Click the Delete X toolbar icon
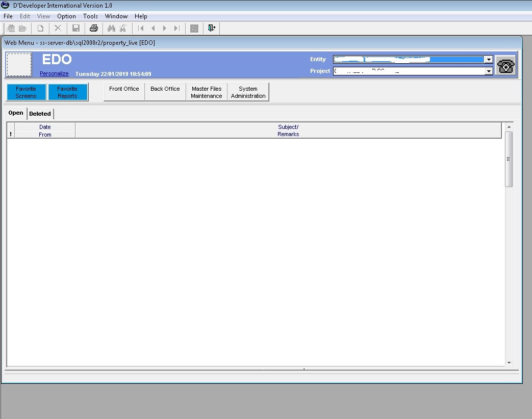The image size is (532, 419). [x=58, y=28]
